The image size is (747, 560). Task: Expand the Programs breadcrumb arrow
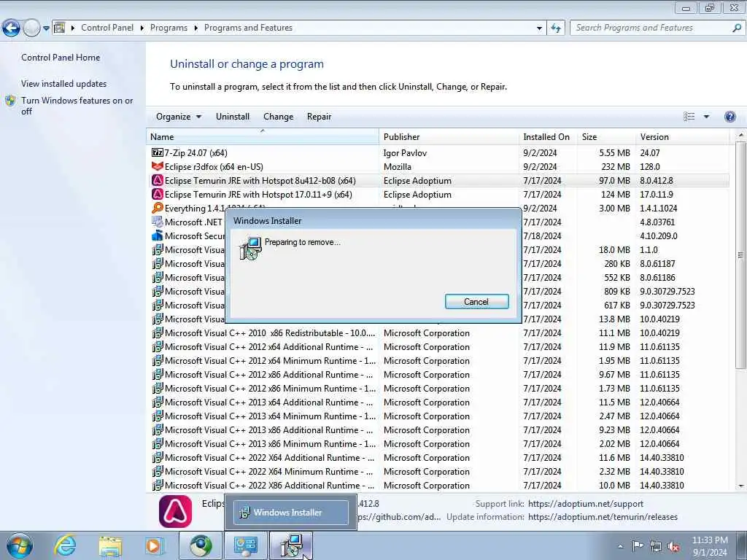tap(196, 28)
